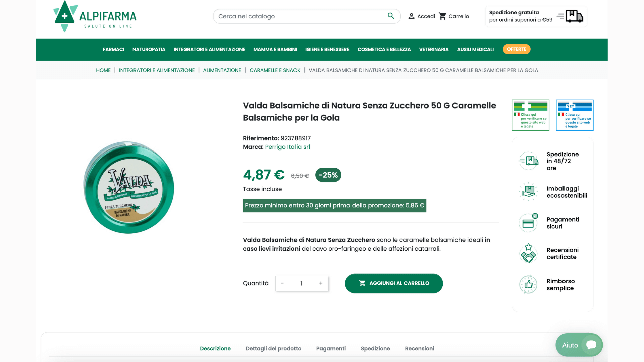
Task: Select the Descrizione tab
Action: pos(215,348)
